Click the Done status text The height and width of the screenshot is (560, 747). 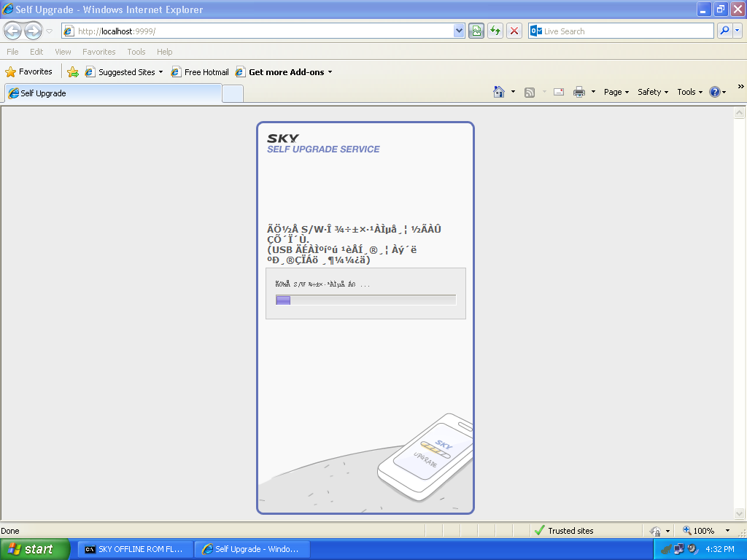(x=10, y=531)
